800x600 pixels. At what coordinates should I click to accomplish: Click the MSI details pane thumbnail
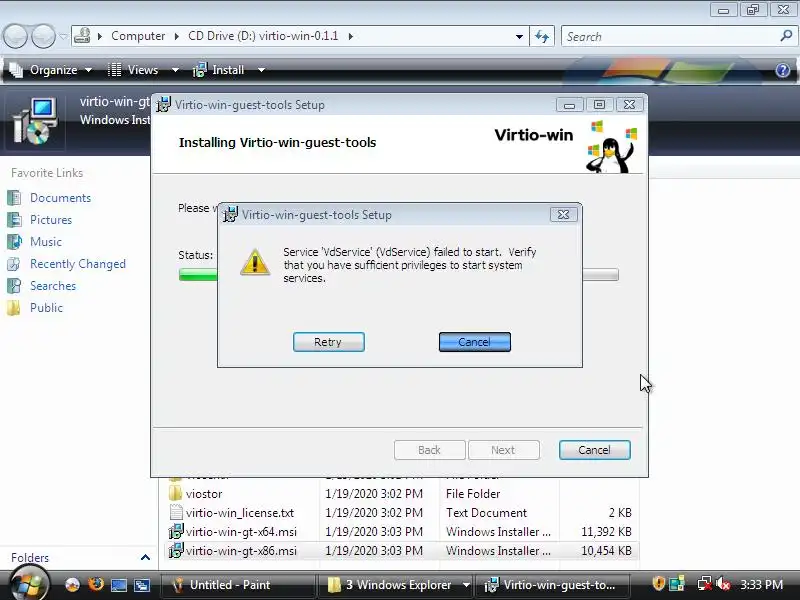[x=35, y=121]
